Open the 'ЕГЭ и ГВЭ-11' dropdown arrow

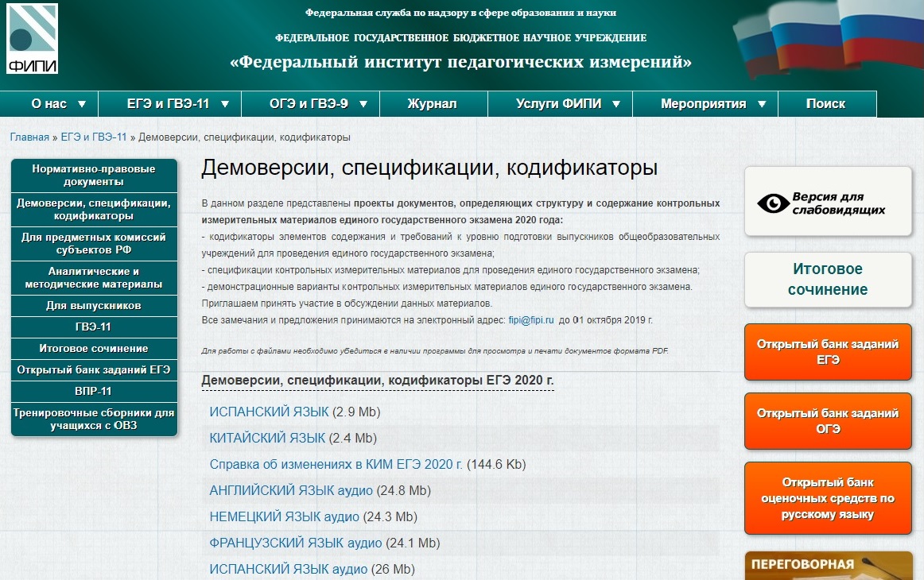225,104
